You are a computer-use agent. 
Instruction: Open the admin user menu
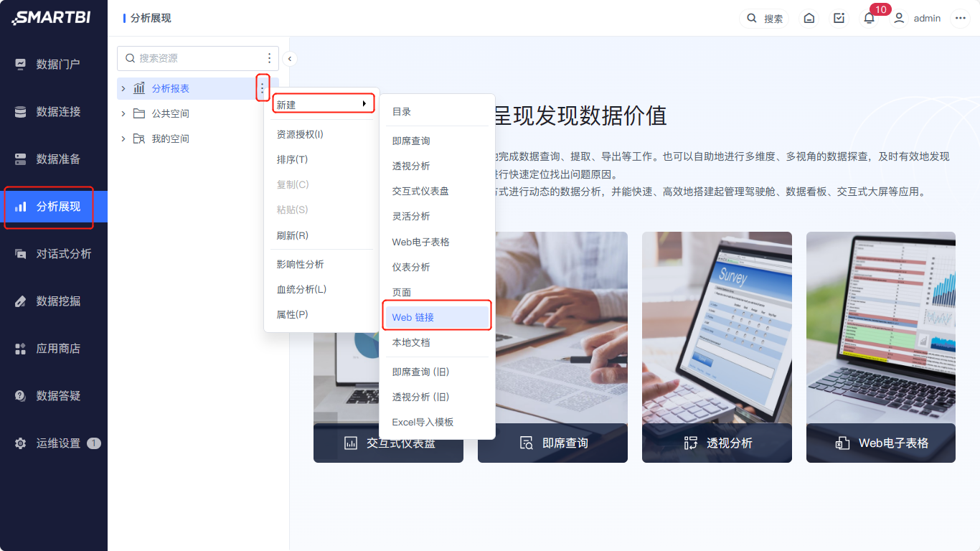pyautogui.click(x=917, y=19)
